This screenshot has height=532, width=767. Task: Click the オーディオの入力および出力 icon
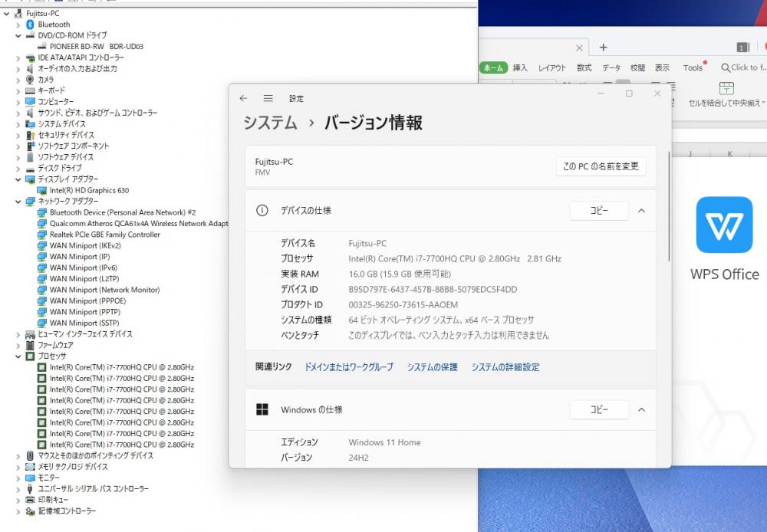30,68
